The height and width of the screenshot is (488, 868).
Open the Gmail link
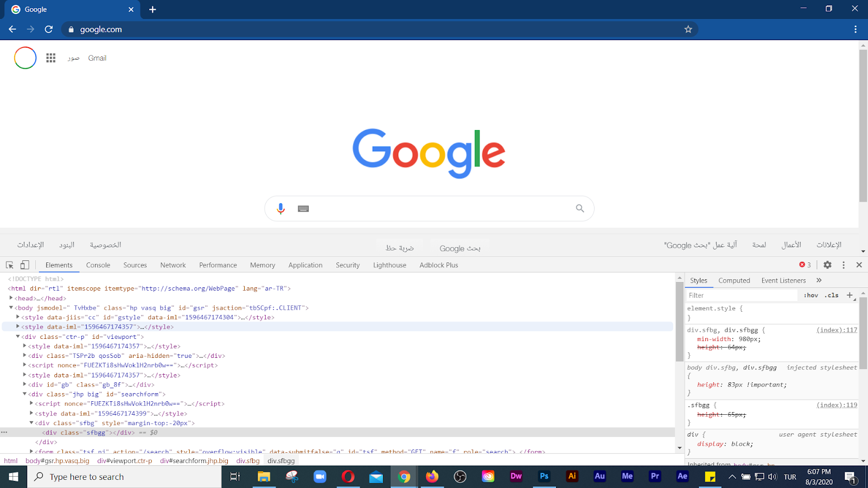pyautogui.click(x=97, y=58)
